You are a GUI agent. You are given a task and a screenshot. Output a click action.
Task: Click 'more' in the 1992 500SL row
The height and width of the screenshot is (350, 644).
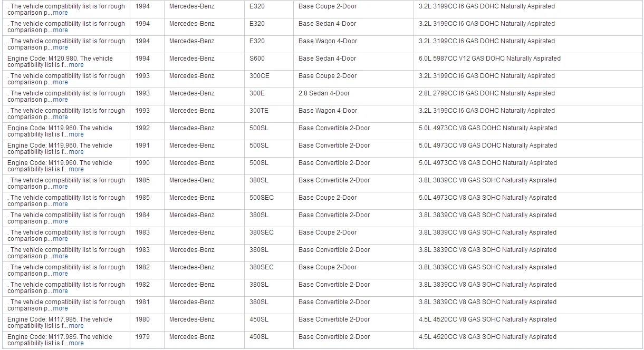click(x=76, y=134)
